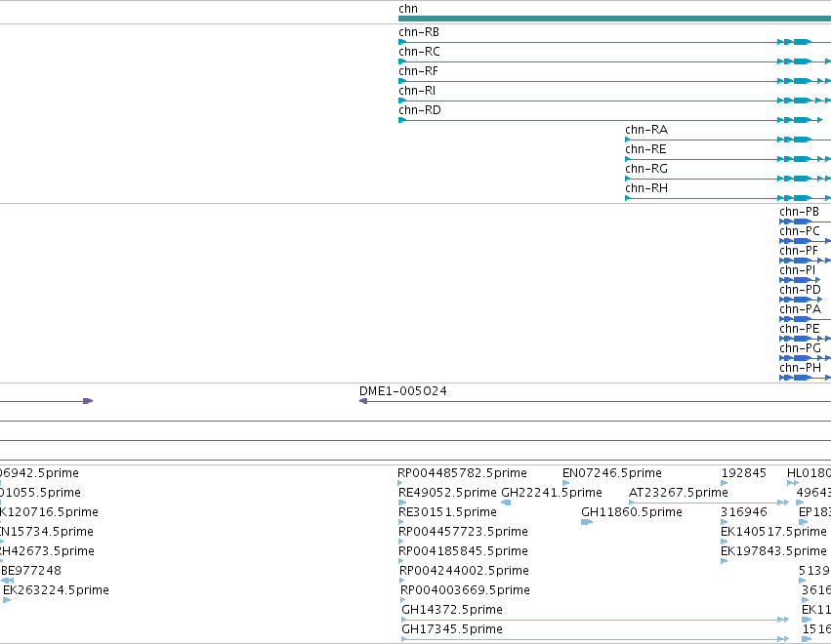Select EST RP004185845.5prime
The height and width of the screenshot is (644, 831).
(x=463, y=551)
